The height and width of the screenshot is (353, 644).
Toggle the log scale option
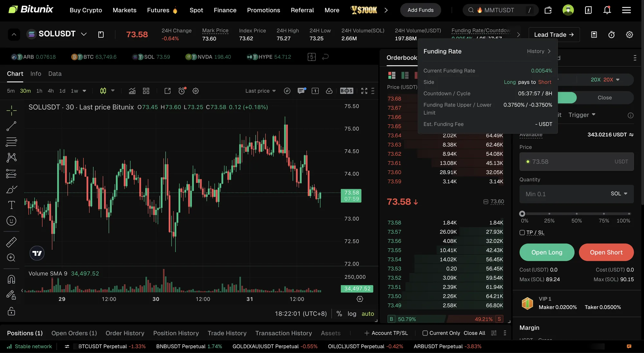352,314
